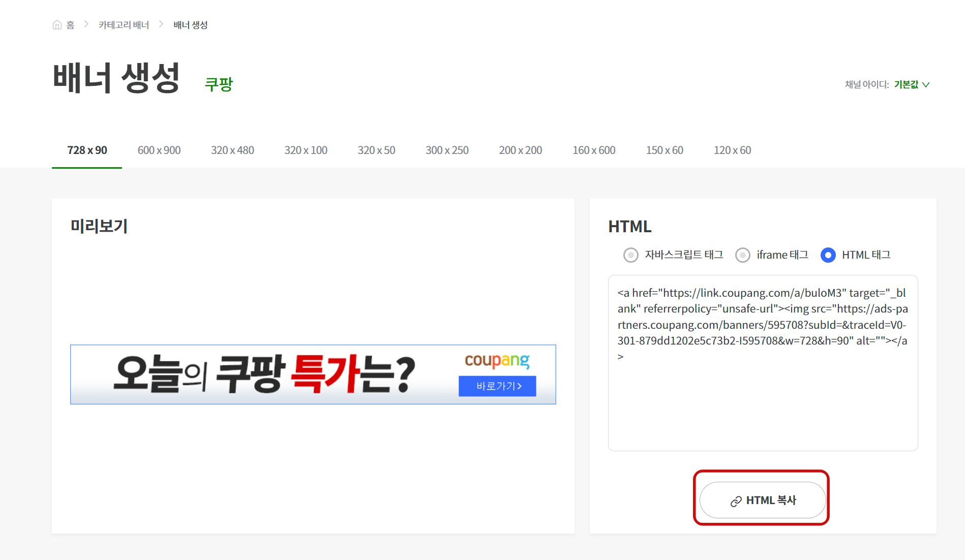Click the 쿠팡 green label near title

(x=219, y=84)
